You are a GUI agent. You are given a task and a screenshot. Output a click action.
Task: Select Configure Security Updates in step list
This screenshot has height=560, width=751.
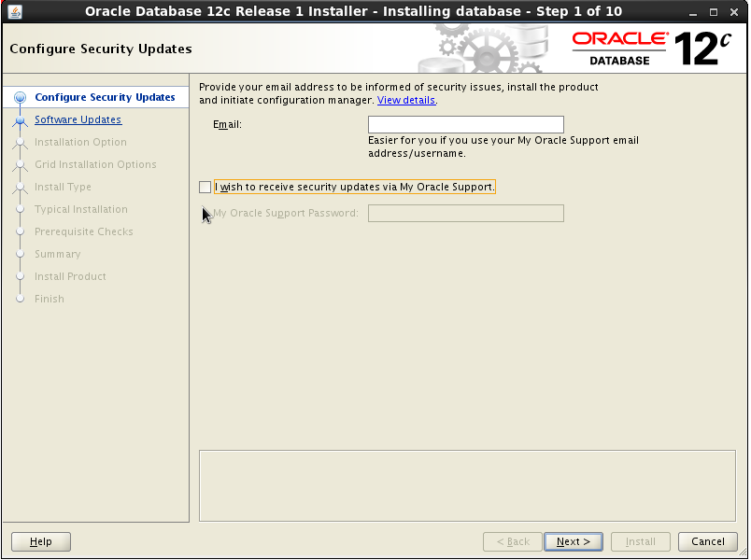click(x=105, y=97)
